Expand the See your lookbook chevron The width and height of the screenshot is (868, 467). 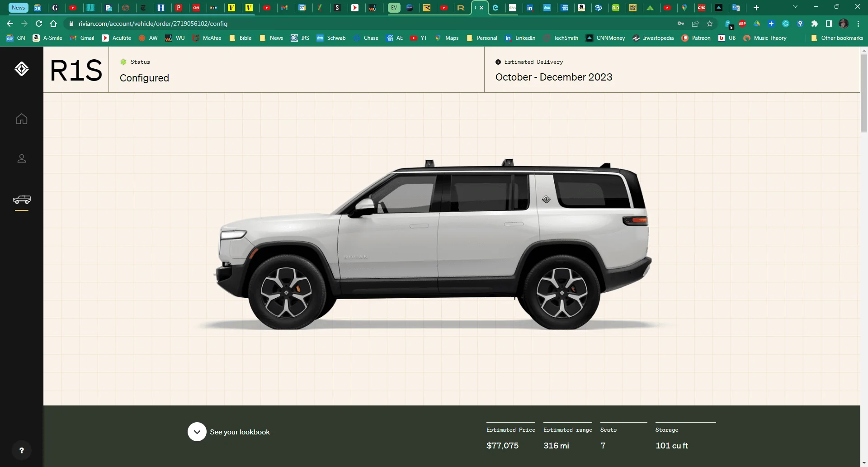pos(197,432)
